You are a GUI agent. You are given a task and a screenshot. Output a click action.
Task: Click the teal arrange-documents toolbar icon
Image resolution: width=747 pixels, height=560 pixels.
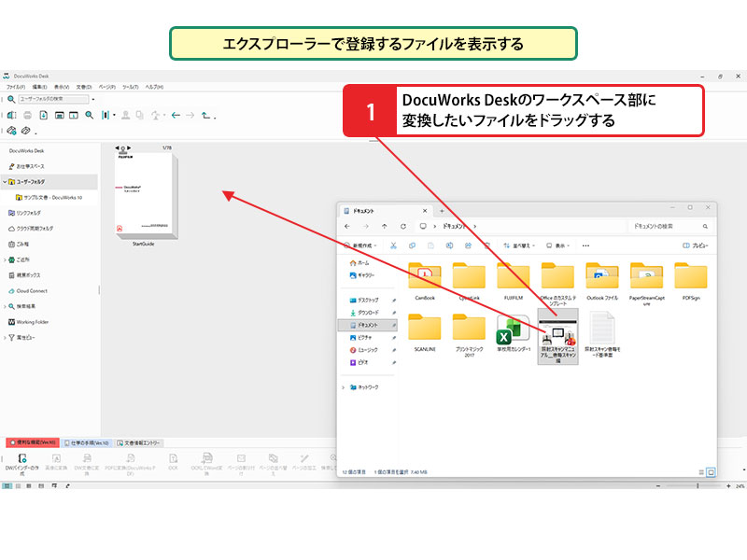click(105, 115)
